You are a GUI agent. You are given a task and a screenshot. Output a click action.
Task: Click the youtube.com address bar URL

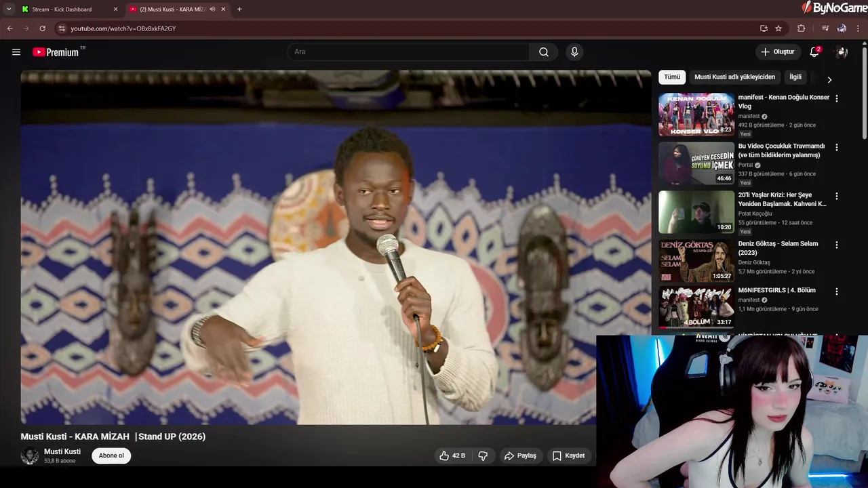click(123, 28)
